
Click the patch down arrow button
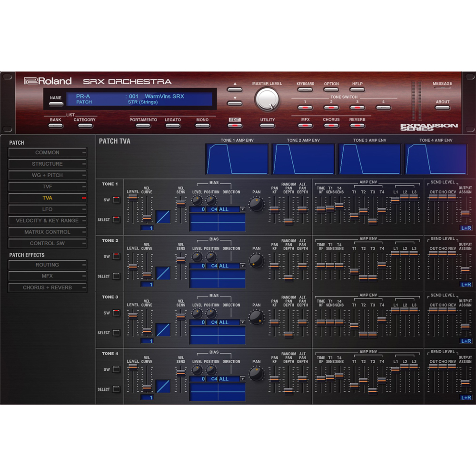pos(235,103)
